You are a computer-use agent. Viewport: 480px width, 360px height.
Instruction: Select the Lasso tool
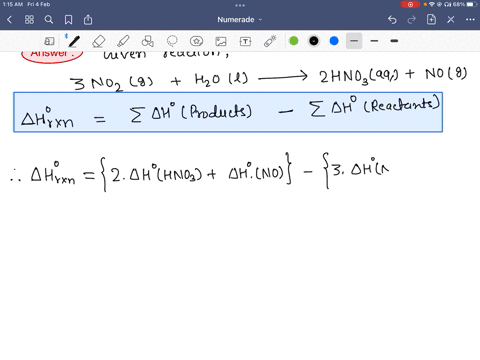(172, 41)
